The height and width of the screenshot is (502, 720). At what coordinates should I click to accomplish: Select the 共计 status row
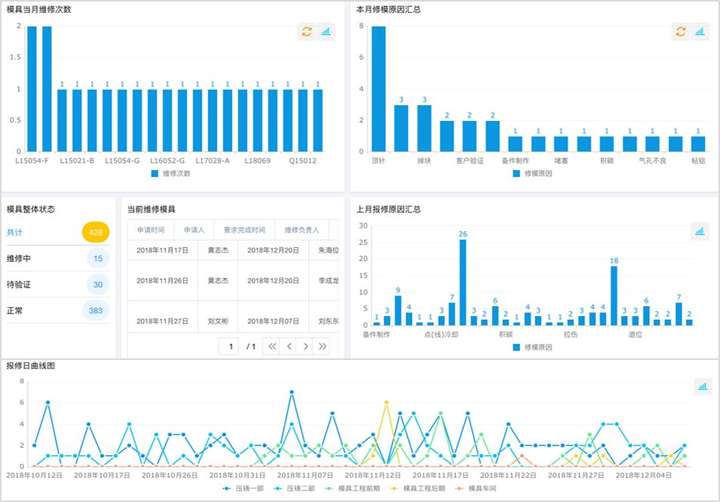click(58, 232)
